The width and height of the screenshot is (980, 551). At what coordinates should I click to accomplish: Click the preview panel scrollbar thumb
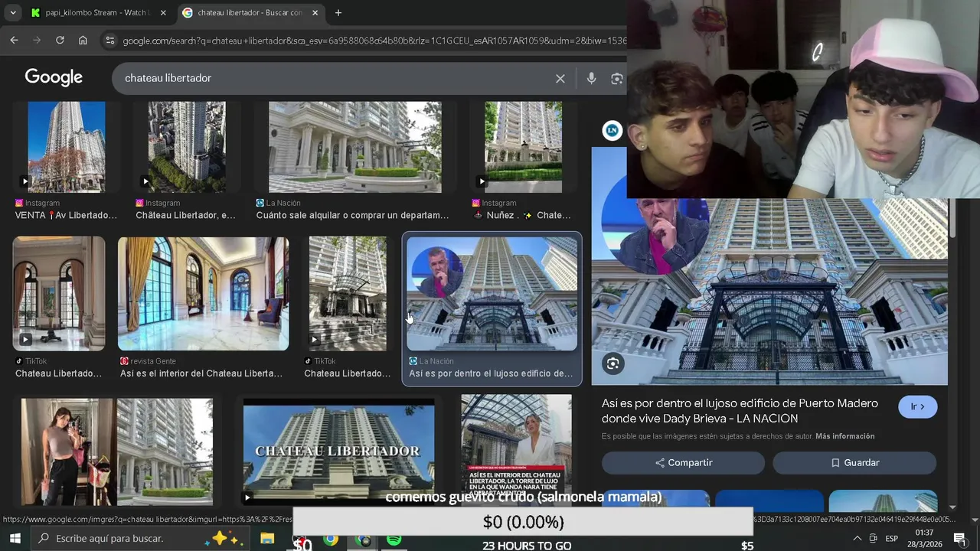pyautogui.click(x=952, y=218)
